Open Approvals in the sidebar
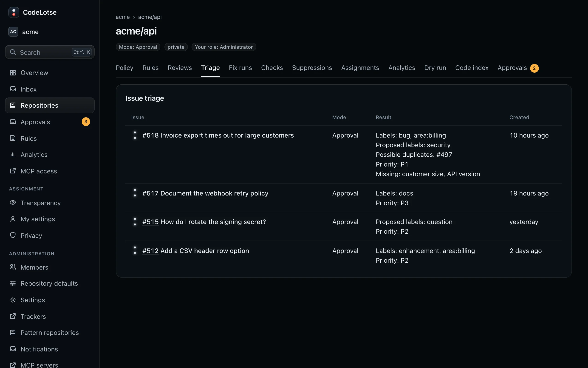The height and width of the screenshot is (368, 588). point(50,122)
